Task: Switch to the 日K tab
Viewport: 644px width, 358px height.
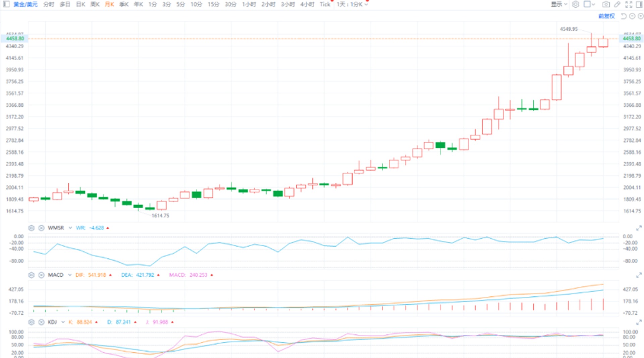Action: tap(80, 5)
